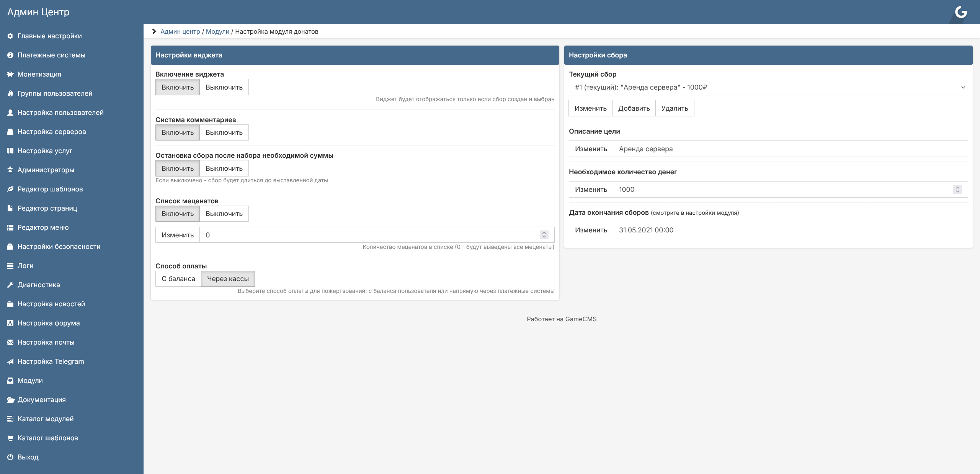The image size is (980, 474).
Task: Click the gear icon beside Главные настройки
Action: coord(10,36)
